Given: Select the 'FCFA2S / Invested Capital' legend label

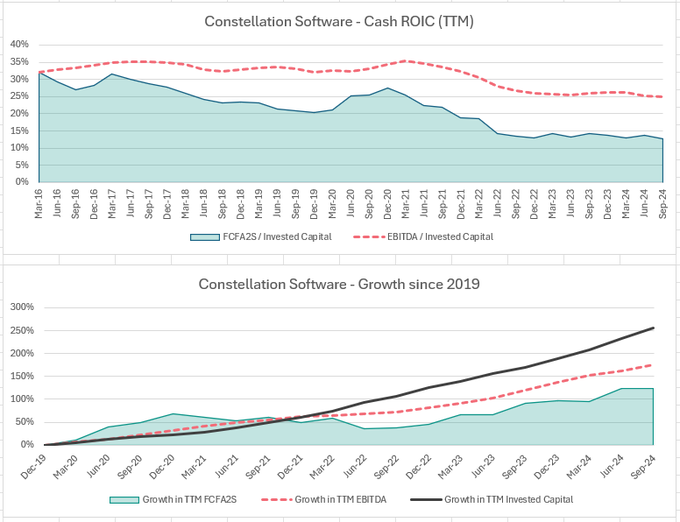Looking at the screenshot, I should pos(277,237).
